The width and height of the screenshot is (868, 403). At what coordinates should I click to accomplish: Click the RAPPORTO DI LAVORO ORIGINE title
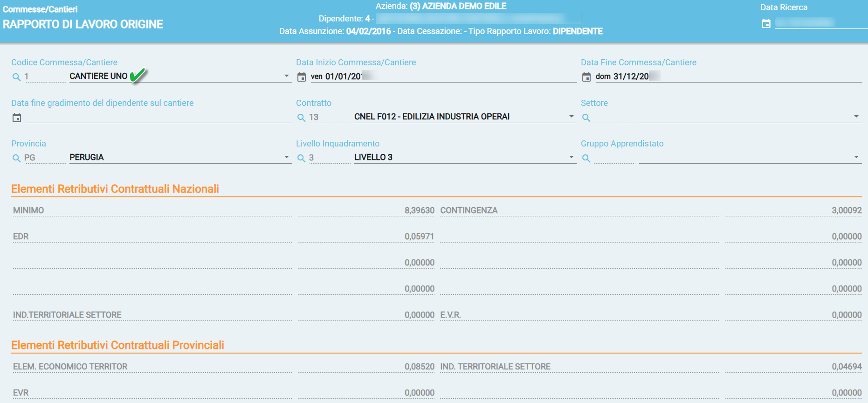pyautogui.click(x=83, y=24)
